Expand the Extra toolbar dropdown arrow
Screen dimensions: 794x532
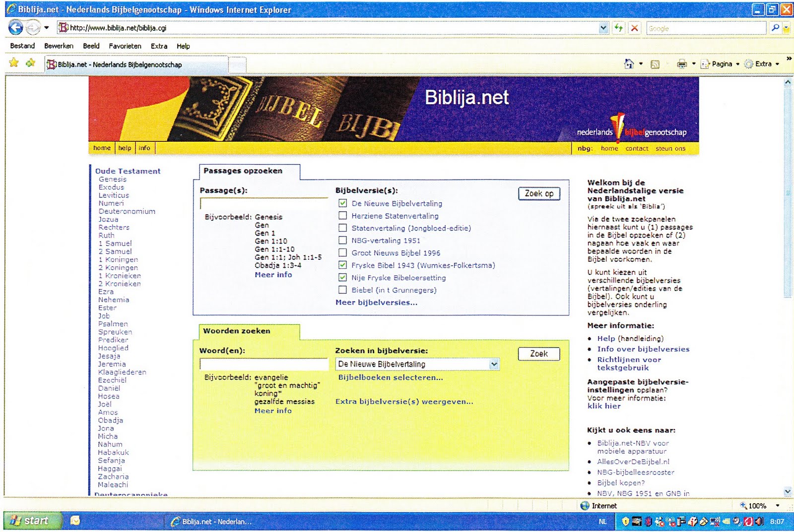[x=777, y=64]
